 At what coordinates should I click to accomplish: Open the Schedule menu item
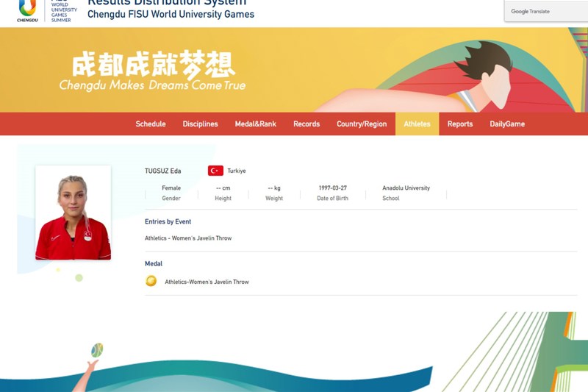pyautogui.click(x=151, y=124)
